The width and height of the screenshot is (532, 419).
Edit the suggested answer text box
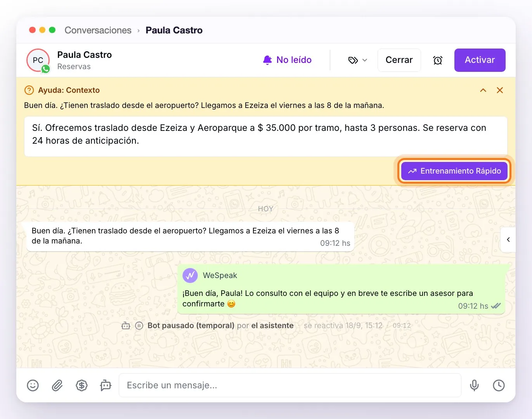click(x=265, y=136)
